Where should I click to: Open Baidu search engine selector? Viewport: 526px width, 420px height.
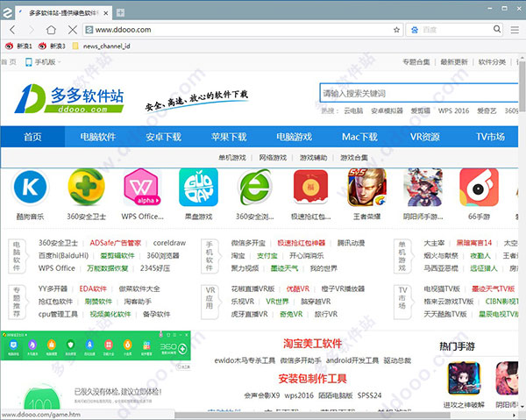(x=415, y=30)
